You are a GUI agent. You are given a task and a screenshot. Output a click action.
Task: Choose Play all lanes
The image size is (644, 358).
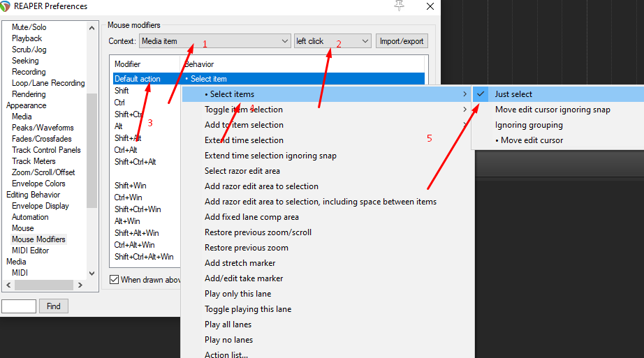[x=327, y=325]
